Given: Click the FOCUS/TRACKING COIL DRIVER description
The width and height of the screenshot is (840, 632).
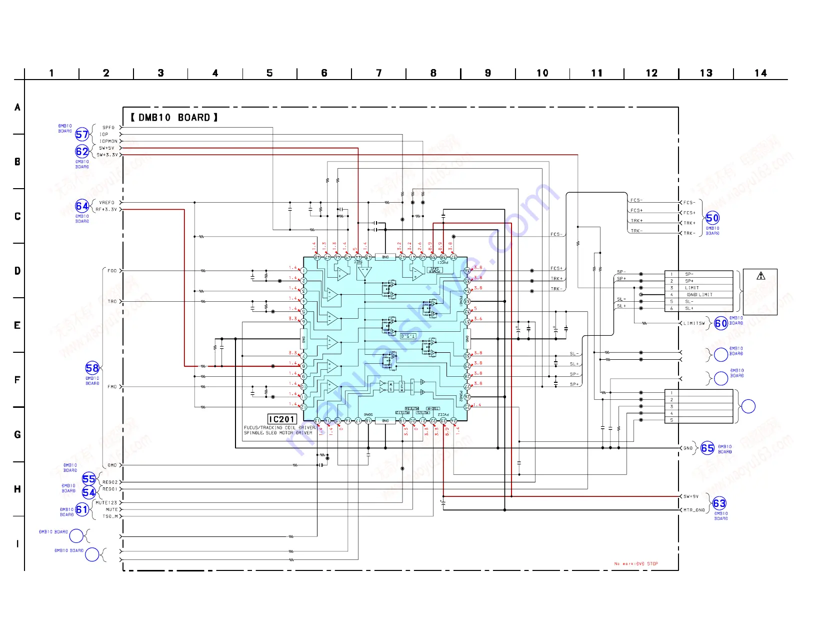Looking at the screenshot, I should click(279, 428).
